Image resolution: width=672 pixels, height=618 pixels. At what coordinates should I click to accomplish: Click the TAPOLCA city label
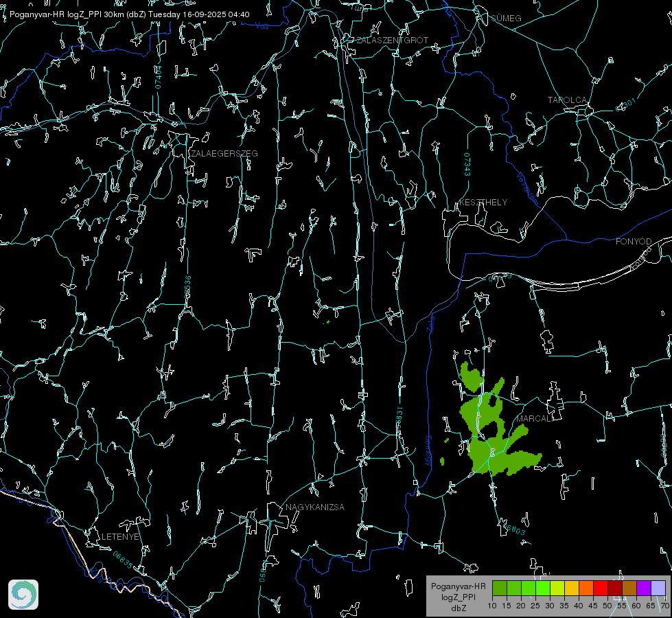point(567,100)
